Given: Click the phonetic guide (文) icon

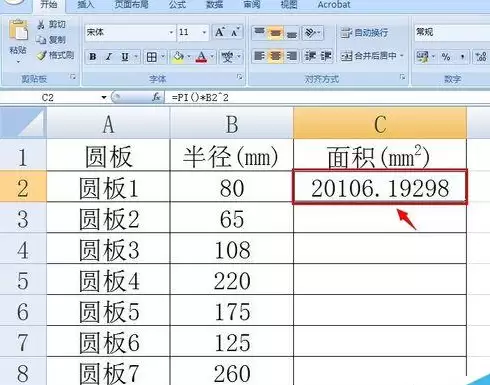Looking at the screenshot, I should point(227,57).
